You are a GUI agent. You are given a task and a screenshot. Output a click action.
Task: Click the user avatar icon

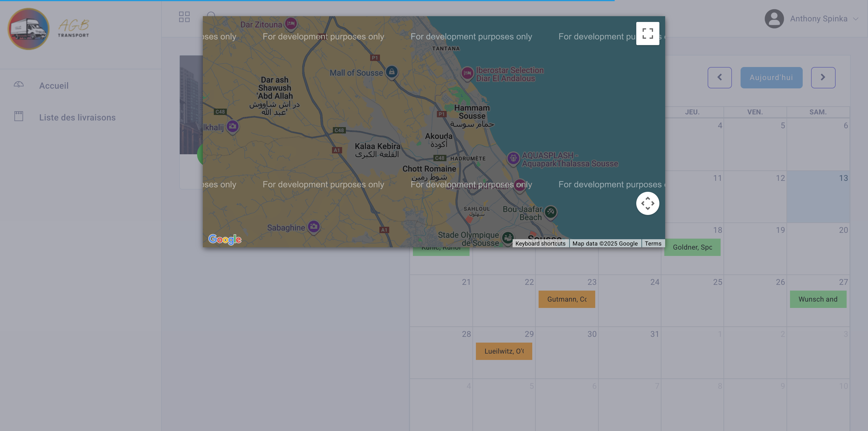click(774, 18)
